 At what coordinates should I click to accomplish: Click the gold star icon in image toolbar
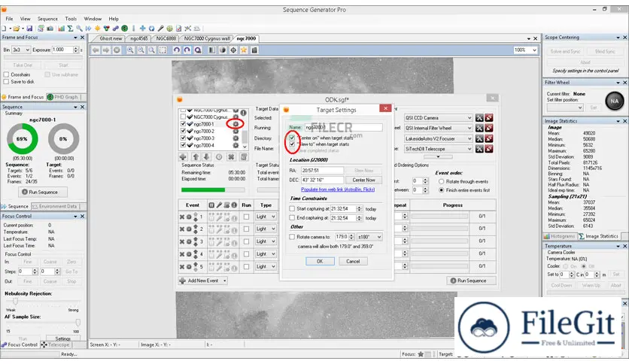pos(244,50)
